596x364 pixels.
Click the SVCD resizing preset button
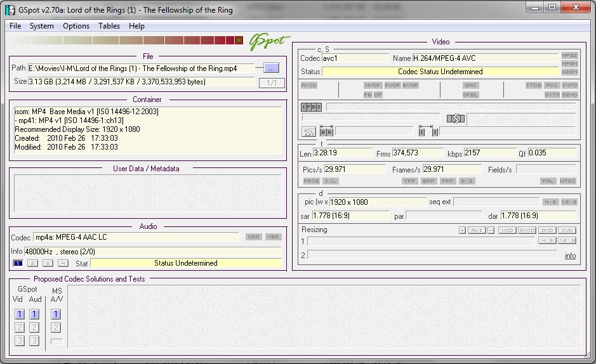527,230
